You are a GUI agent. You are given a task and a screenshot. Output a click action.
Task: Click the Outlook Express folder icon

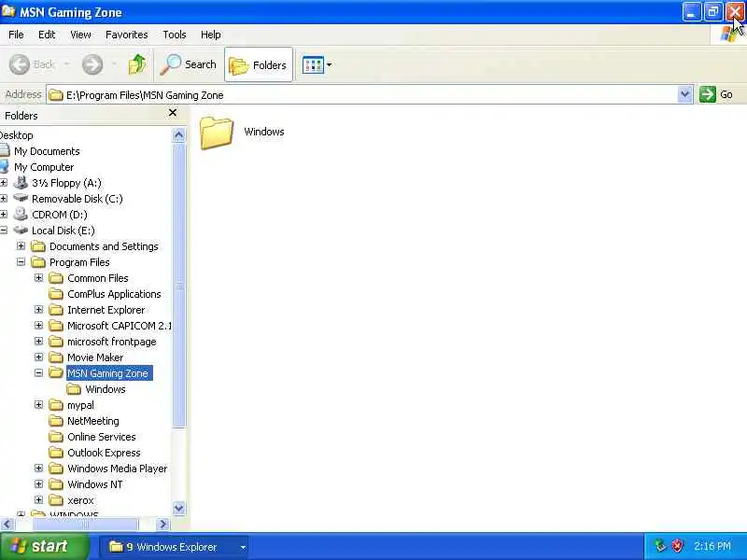(x=56, y=453)
